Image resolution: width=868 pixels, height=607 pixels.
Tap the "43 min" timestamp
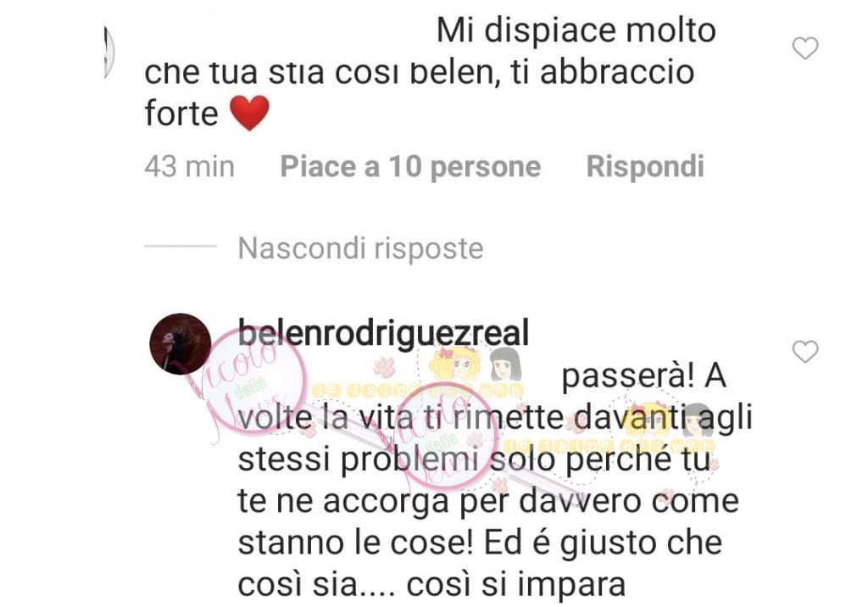pos(189,166)
